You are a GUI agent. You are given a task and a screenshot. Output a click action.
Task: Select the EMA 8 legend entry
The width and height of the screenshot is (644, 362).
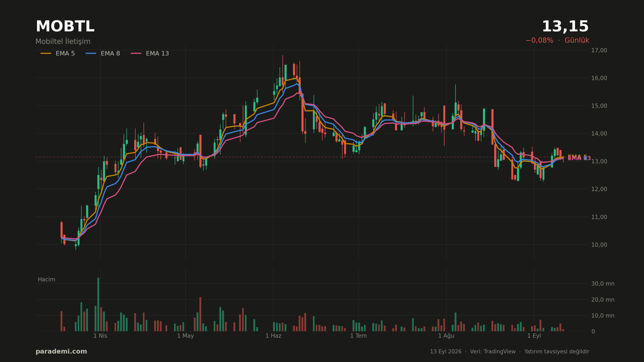(x=103, y=53)
